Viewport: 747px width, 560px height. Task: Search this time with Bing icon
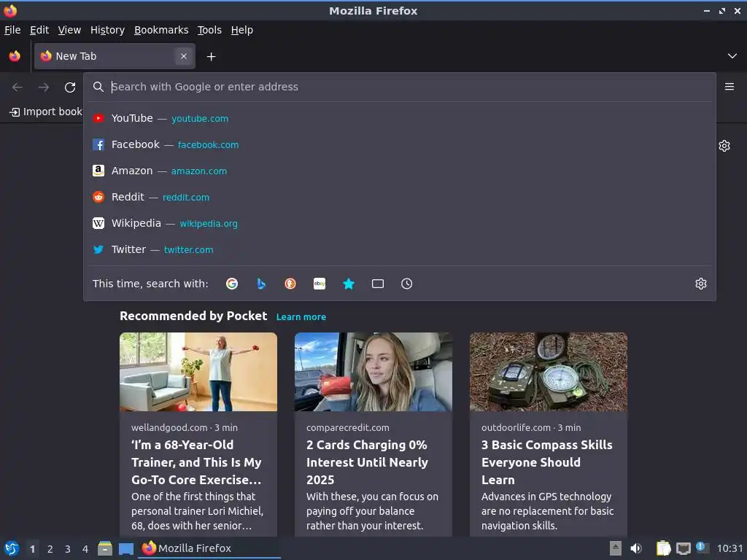261,284
